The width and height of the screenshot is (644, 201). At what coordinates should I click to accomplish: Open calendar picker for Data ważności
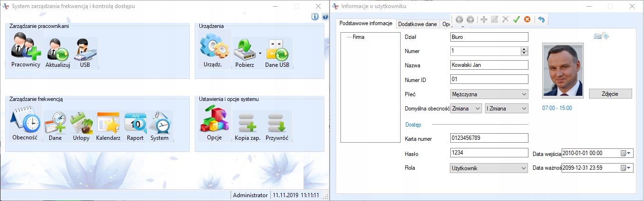(626, 168)
